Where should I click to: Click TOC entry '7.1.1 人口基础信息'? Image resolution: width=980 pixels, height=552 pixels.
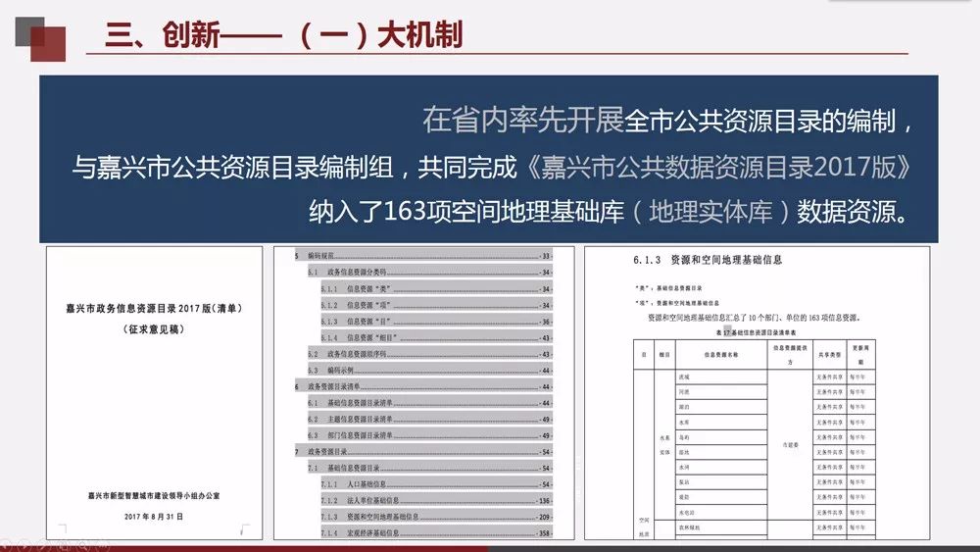coord(436,484)
